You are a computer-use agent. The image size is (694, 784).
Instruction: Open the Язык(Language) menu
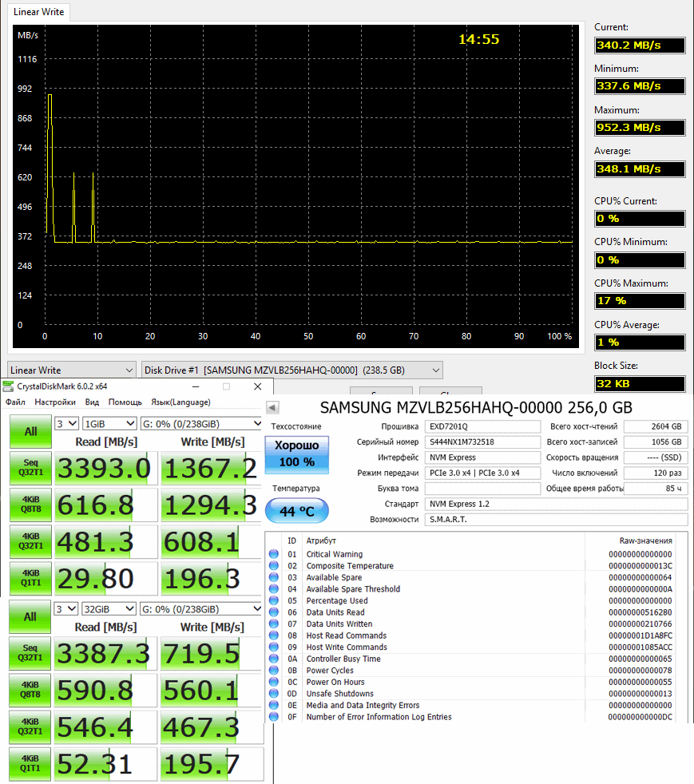coord(180,402)
